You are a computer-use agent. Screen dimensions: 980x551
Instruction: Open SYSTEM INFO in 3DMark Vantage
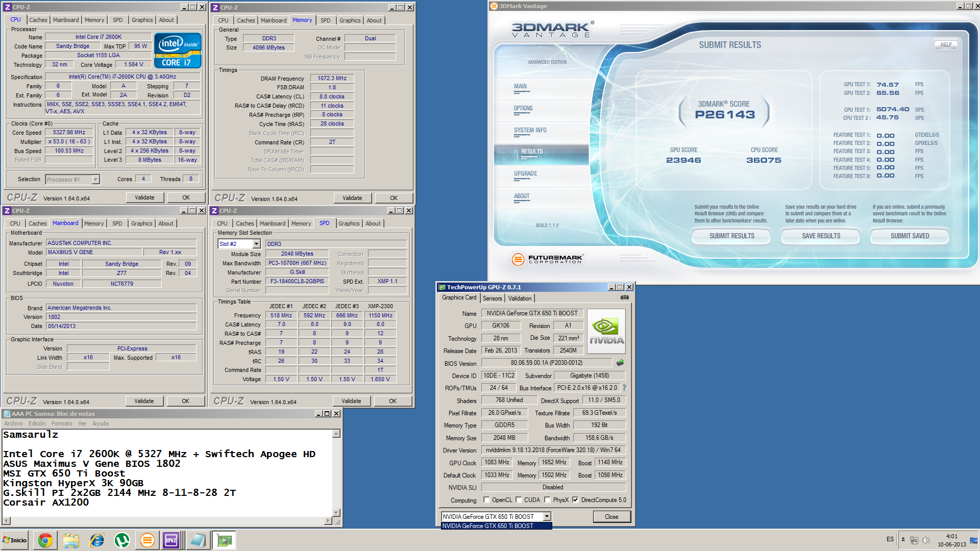coord(530,131)
